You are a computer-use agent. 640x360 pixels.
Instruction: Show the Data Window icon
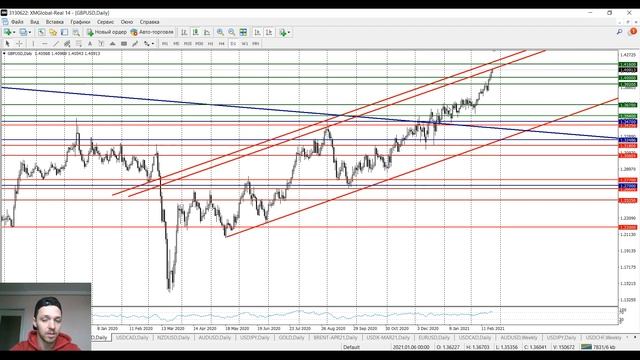[x=53, y=32]
